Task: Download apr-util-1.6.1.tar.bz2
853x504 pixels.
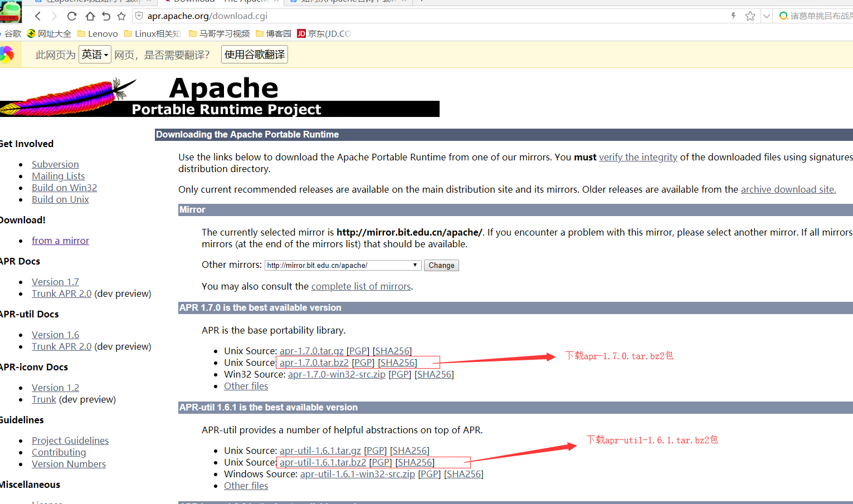Action: [323, 462]
